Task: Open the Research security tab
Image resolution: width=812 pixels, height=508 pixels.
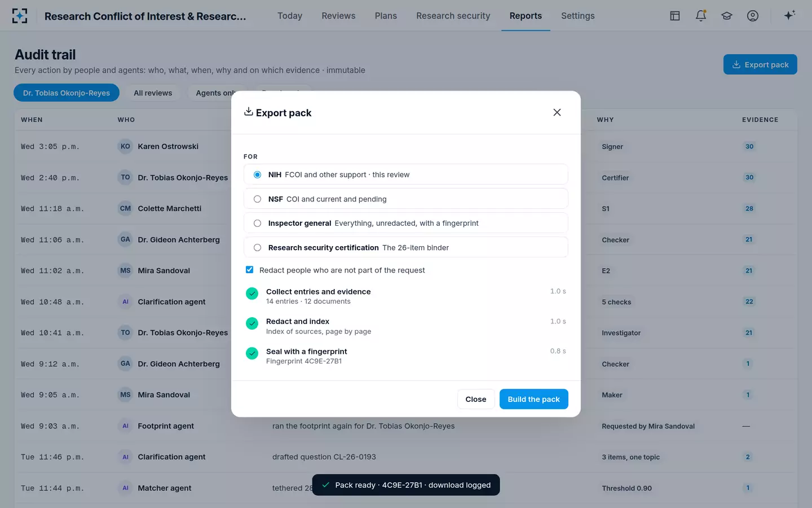Action: 453,16
